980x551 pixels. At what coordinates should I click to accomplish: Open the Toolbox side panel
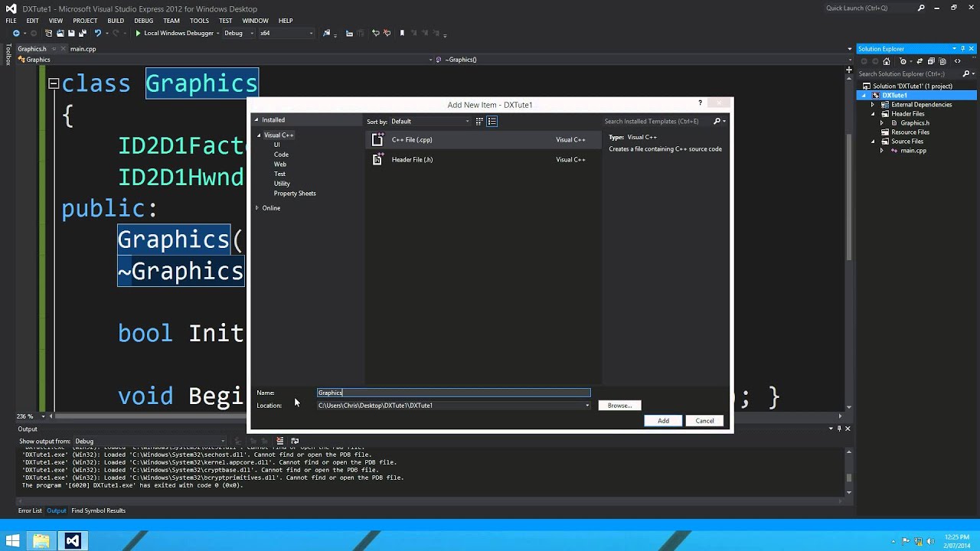click(8, 55)
